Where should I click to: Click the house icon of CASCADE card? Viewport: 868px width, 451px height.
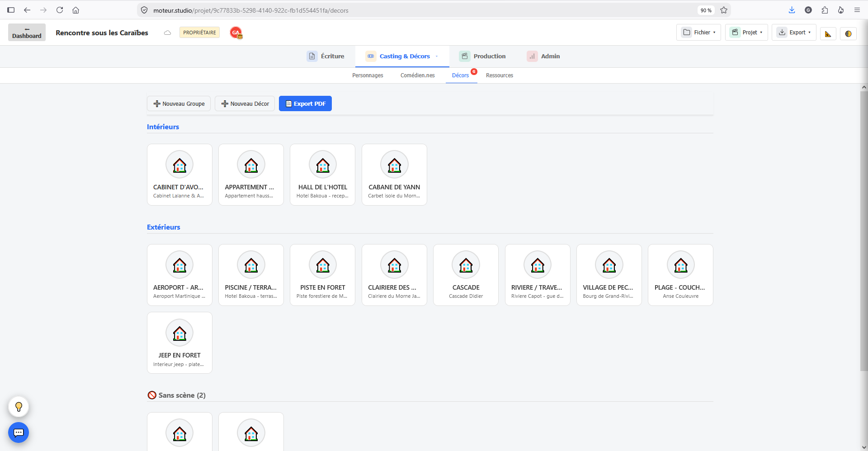click(x=466, y=265)
